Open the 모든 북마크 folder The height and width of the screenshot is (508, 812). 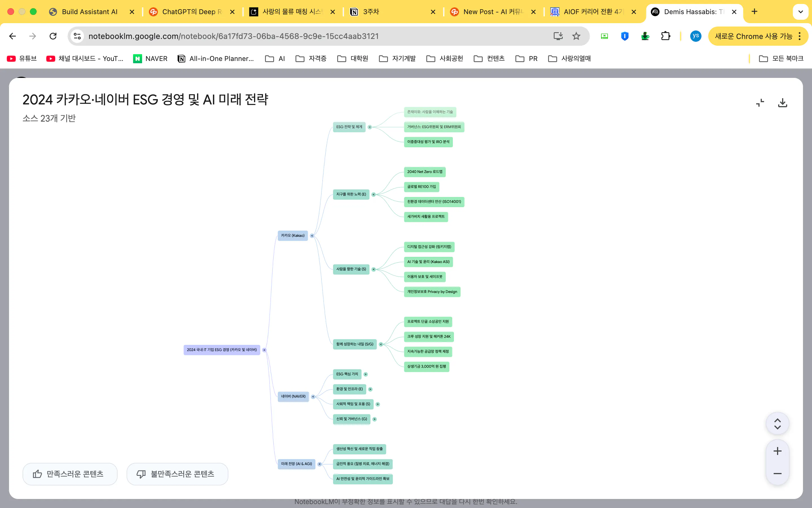click(782, 58)
